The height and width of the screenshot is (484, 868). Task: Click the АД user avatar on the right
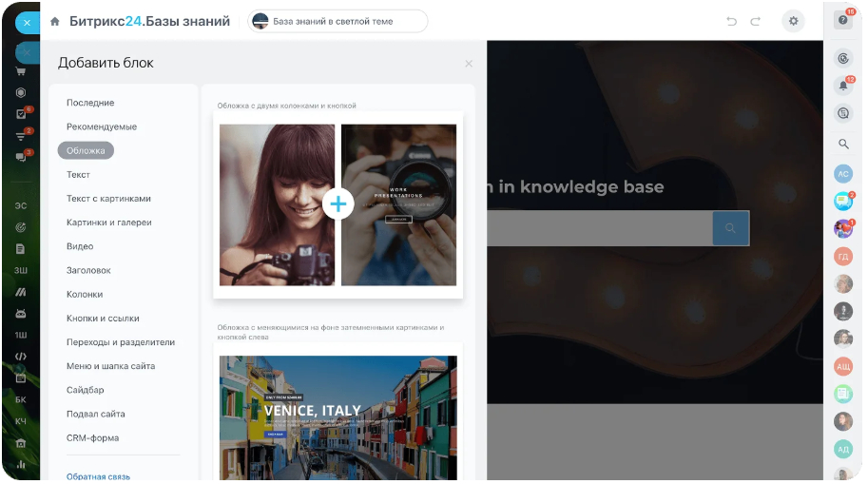pos(843,449)
